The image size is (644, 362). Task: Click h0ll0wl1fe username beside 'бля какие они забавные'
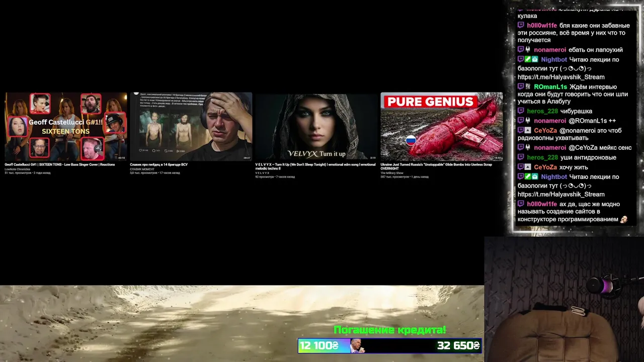(x=542, y=26)
